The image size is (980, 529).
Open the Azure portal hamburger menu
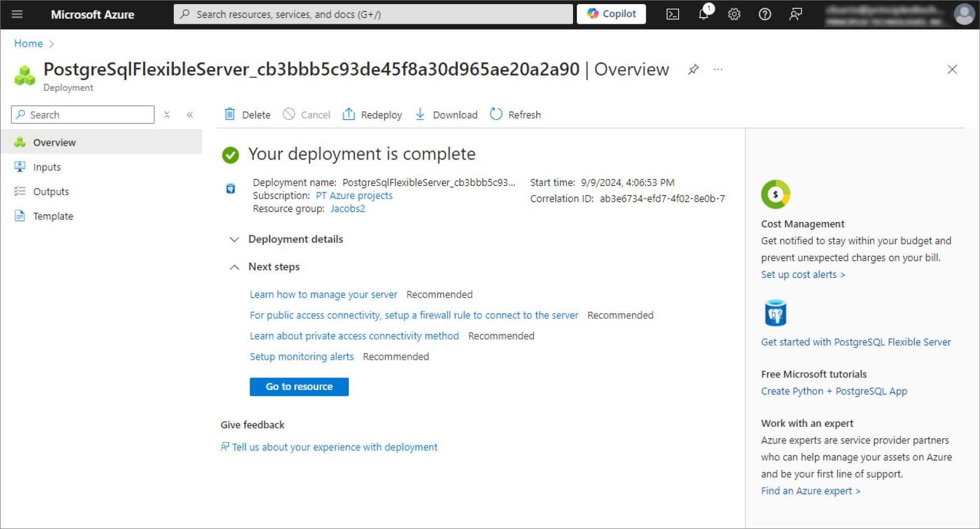tap(17, 14)
